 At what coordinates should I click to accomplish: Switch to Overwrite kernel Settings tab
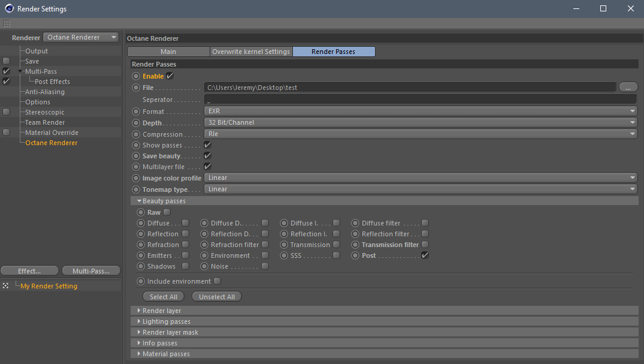(x=251, y=52)
